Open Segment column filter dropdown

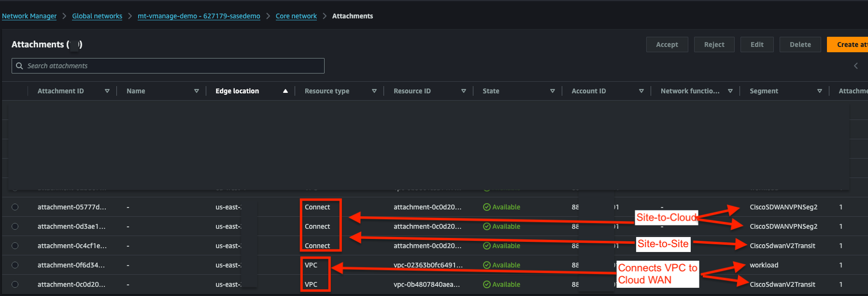(820, 91)
